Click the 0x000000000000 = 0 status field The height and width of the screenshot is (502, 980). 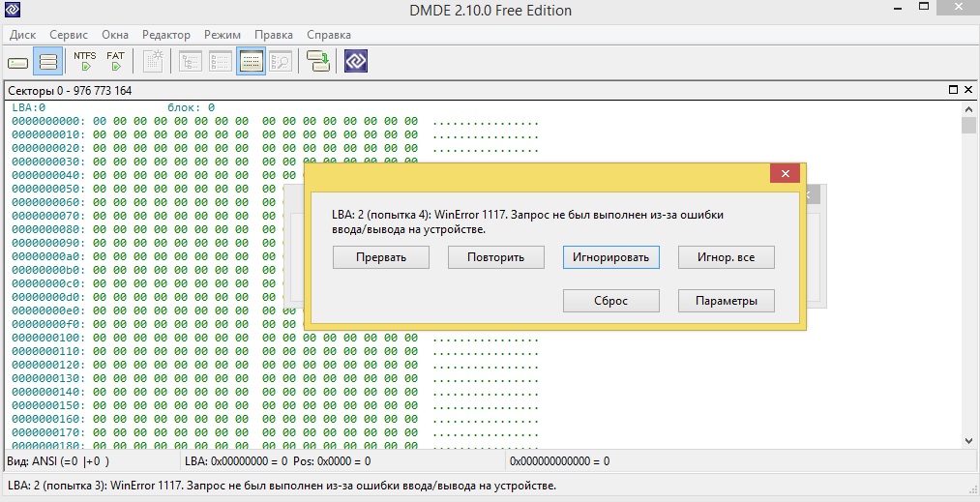coord(741,461)
